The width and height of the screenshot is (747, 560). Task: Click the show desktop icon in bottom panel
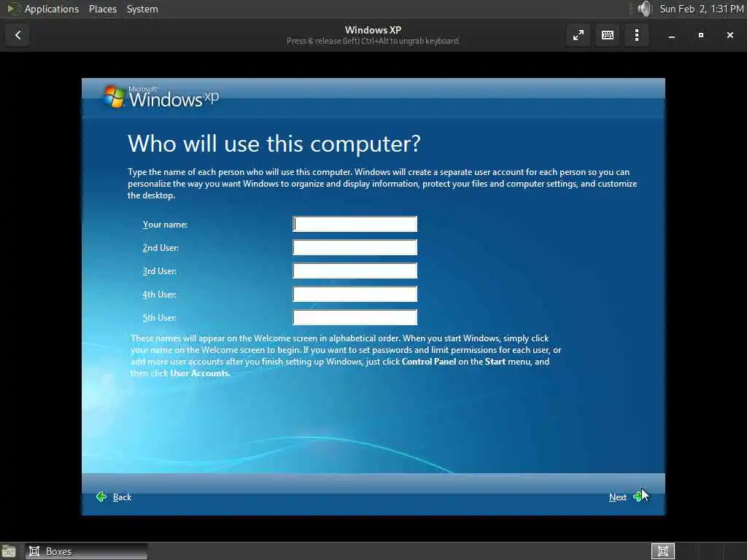pos(9,552)
